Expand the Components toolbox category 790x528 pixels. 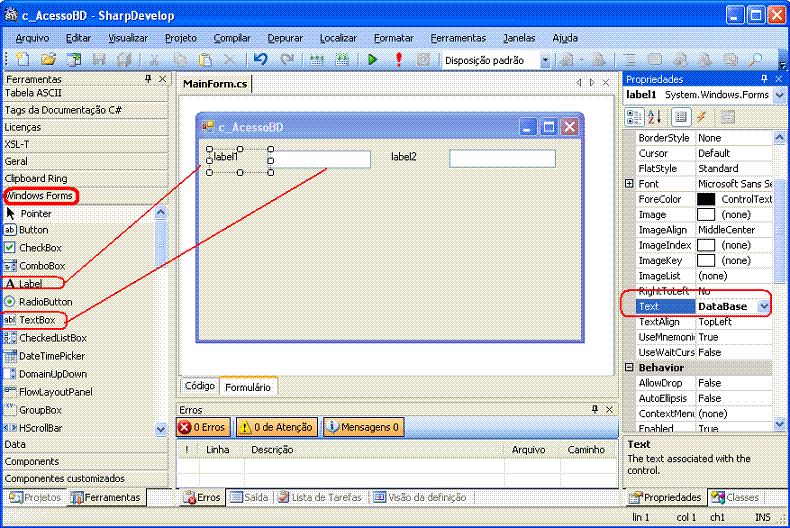[86, 461]
